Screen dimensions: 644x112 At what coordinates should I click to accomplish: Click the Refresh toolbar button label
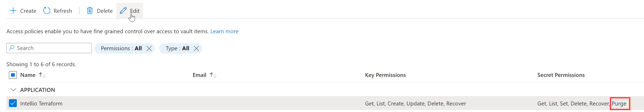click(x=63, y=11)
